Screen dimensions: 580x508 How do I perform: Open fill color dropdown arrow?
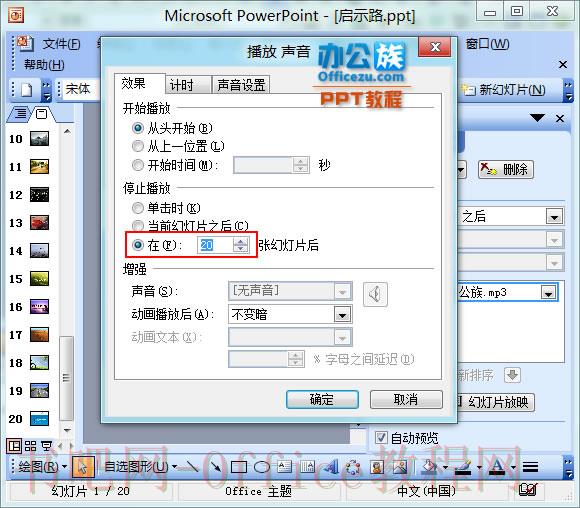tap(445, 468)
